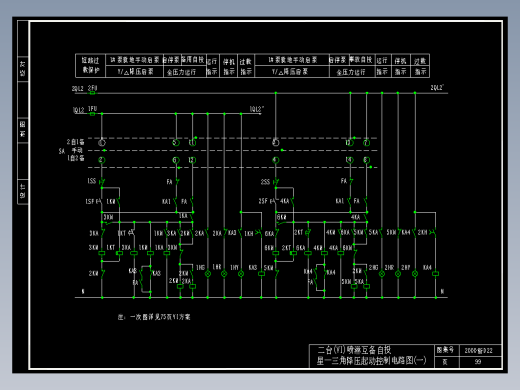
Task: Click the 2SF start pushbutton label
Action: (x=263, y=201)
